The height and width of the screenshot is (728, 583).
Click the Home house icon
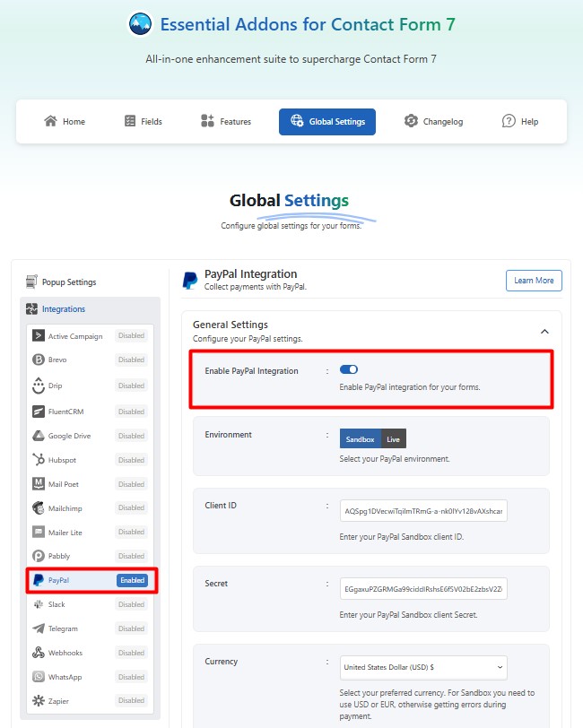tap(50, 121)
